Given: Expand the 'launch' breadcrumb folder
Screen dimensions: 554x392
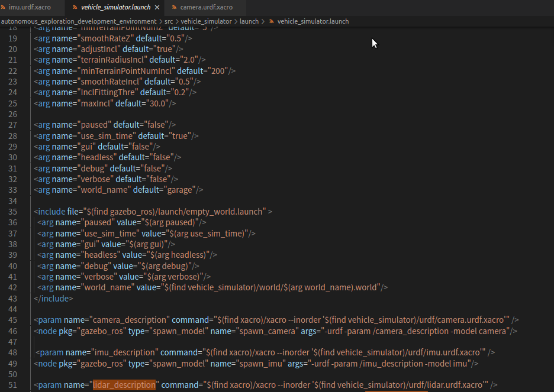Looking at the screenshot, I should tap(249, 21).
